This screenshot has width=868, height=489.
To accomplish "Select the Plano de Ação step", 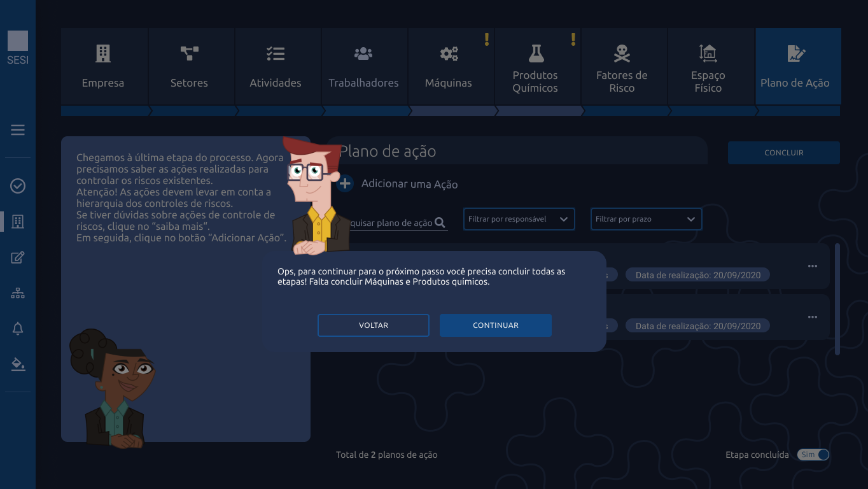I will [x=798, y=66].
